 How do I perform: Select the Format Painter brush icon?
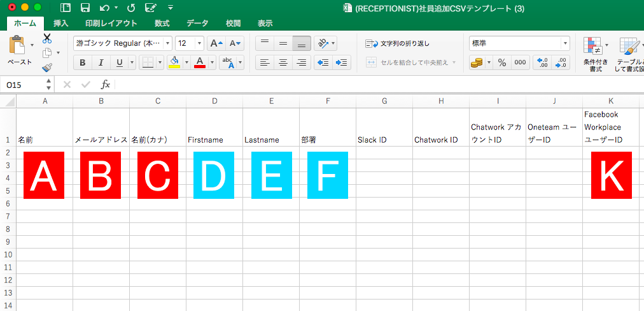click(47, 68)
